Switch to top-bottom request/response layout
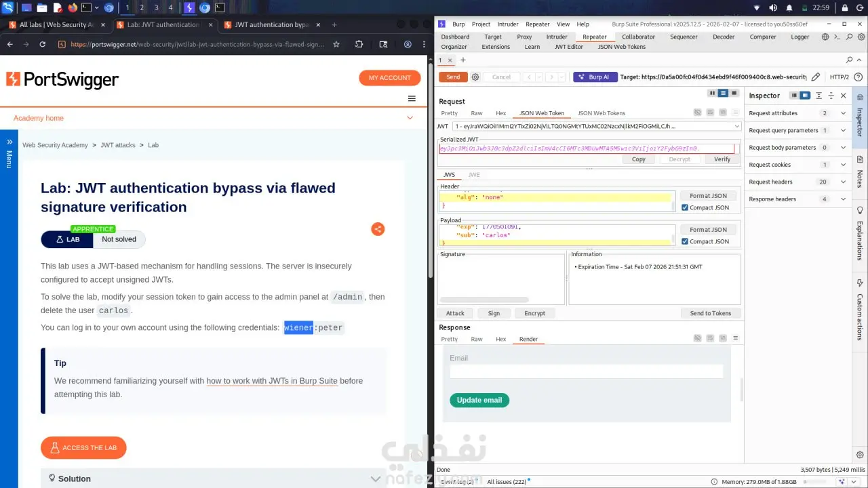 point(723,93)
